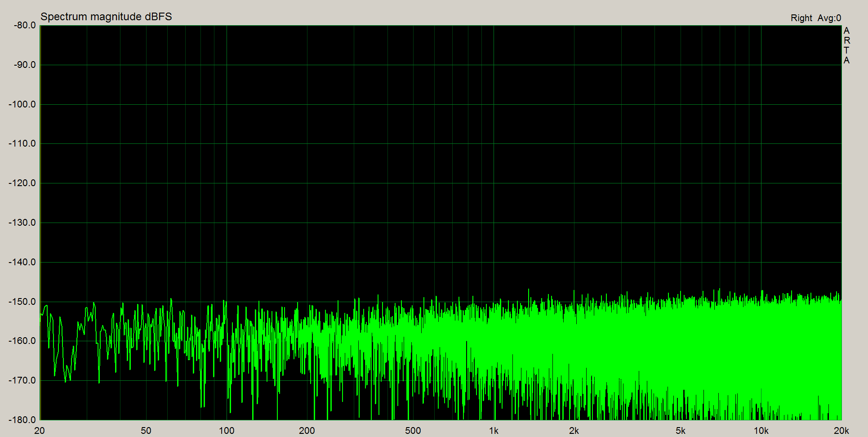Image resolution: width=868 pixels, height=437 pixels.
Task: Click the -170.0 y-axis label
Action: [22, 380]
